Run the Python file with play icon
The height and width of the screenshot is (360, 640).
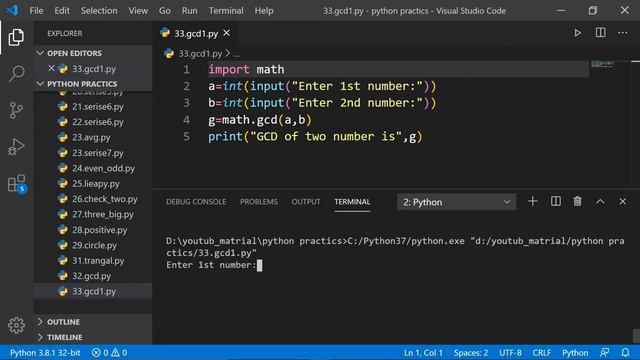578,33
